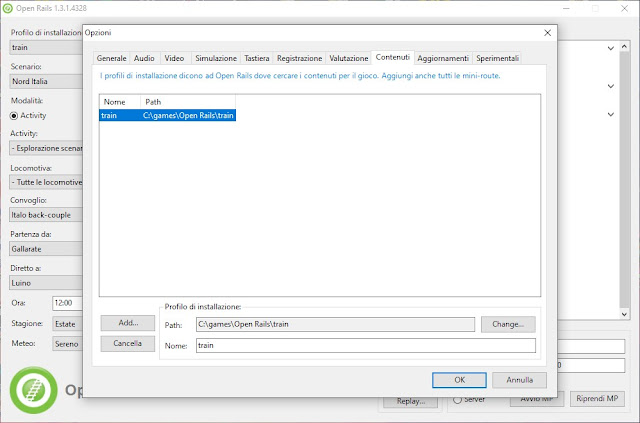
Task: Click the Annulla button
Action: pos(519,380)
